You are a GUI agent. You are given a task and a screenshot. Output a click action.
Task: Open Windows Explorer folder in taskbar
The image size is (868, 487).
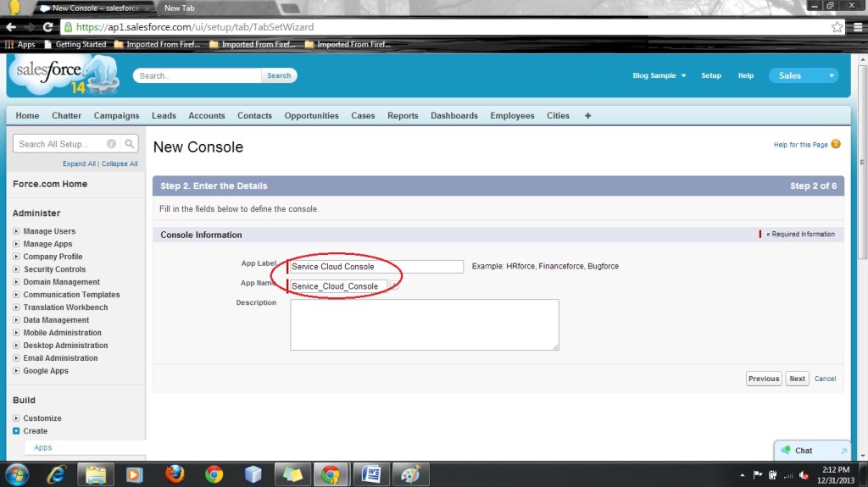coord(96,475)
